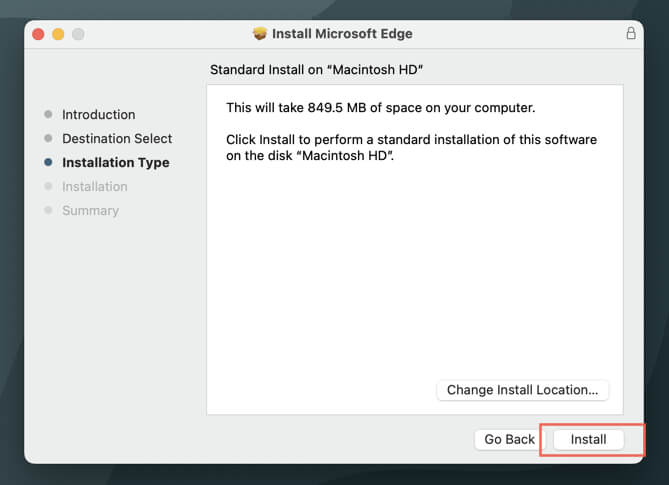The width and height of the screenshot is (669, 485).
Task: Click the dimmed bullet next to Summary
Action: coord(48,211)
